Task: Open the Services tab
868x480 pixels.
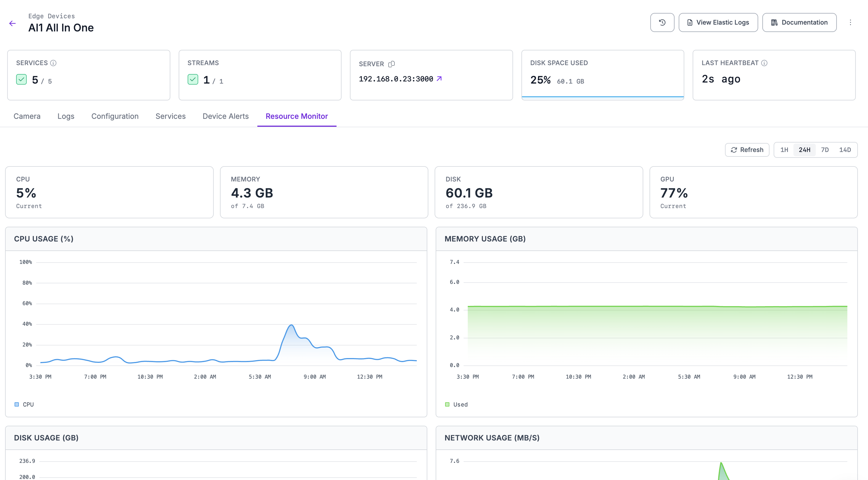Action: 170,116
